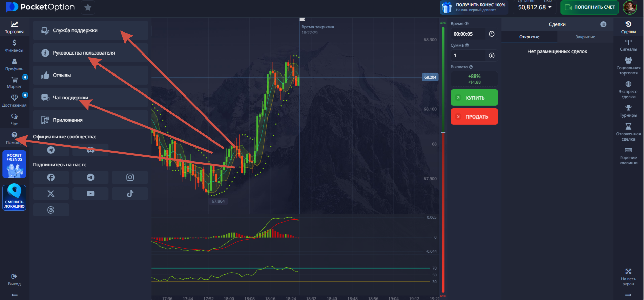
Task: Switch amount mode with dollar icon
Action: click(492, 56)
